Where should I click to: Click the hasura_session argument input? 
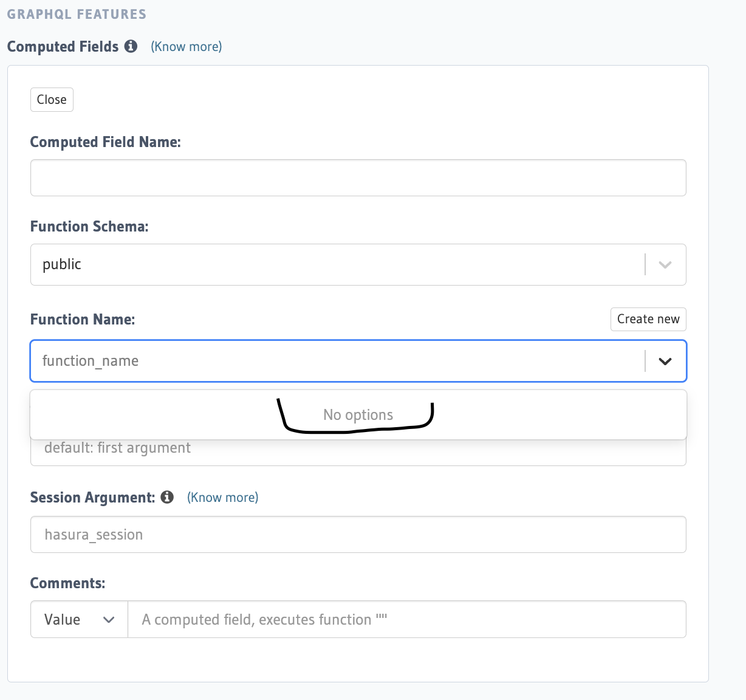(x=358, y=534)
